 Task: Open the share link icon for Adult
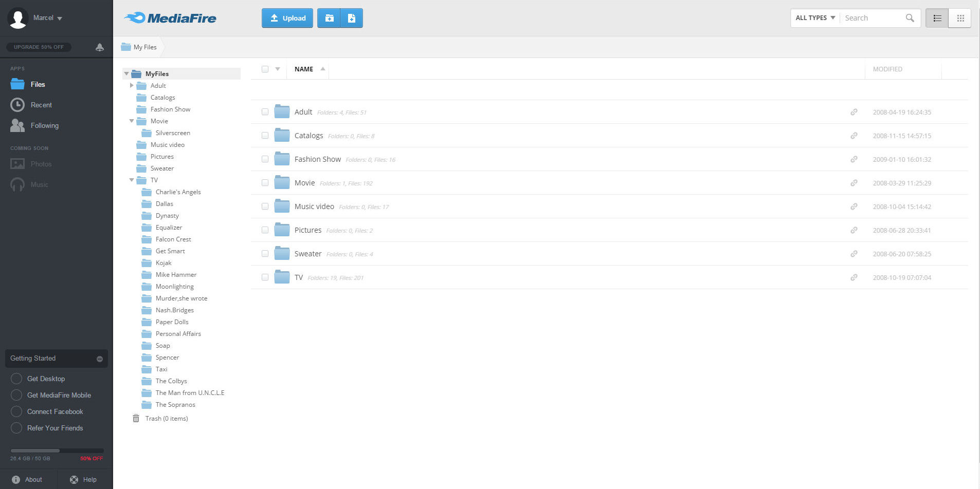pyautogui.click(x=854, y=112)
